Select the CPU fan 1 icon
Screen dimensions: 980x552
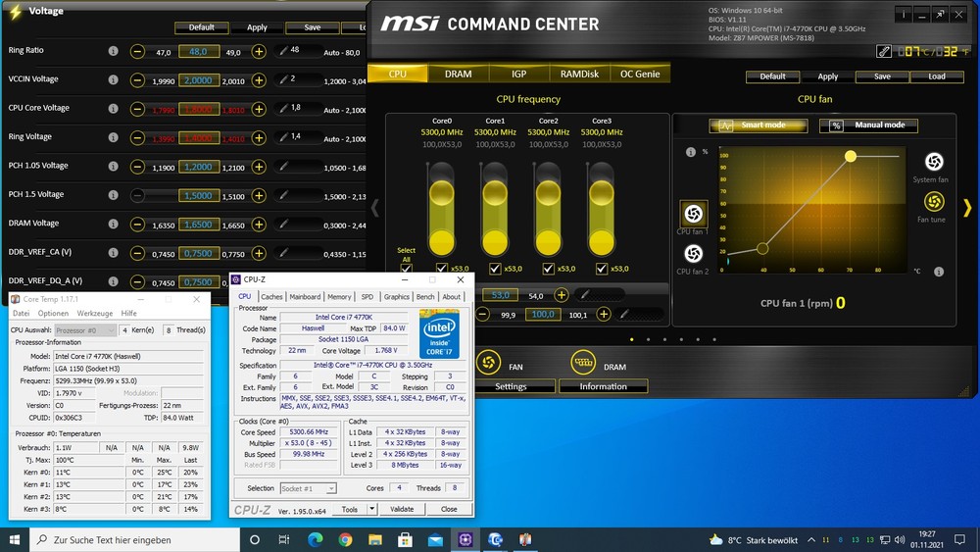pos(693,215)
